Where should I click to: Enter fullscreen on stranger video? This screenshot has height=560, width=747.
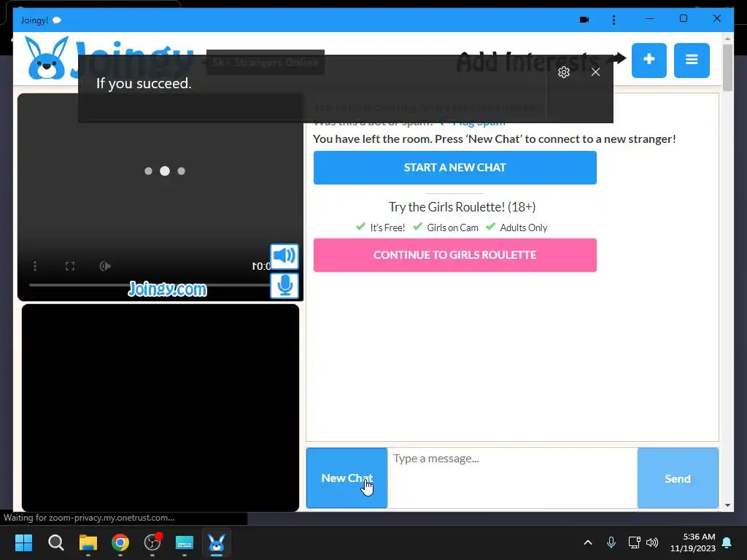(70, 266)
